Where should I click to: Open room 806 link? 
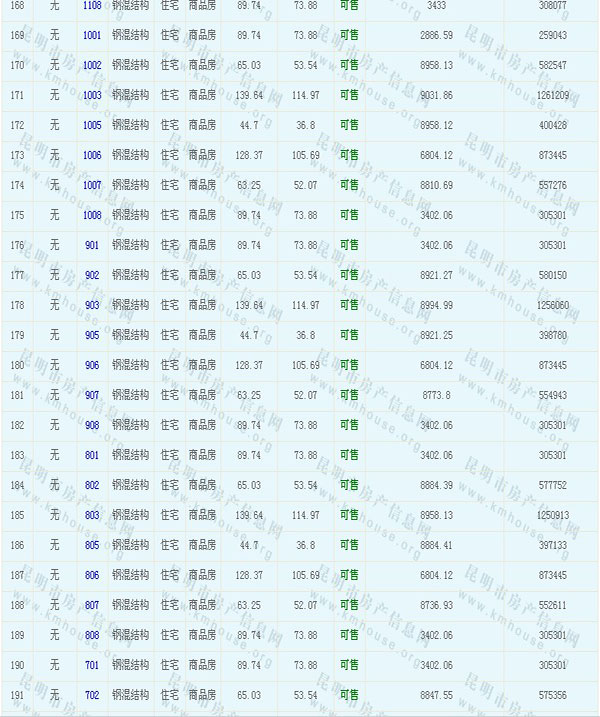pyautogui.click(x=92, y=576)
